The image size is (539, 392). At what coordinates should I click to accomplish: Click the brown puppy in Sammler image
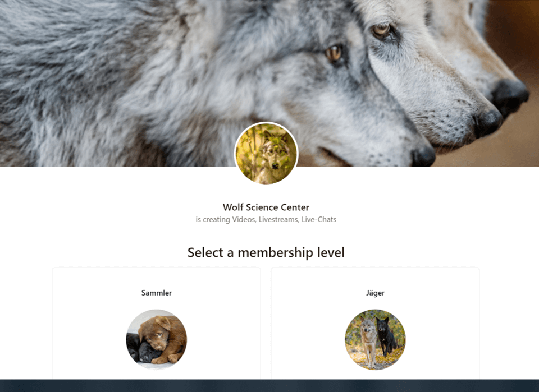point(162,338)
